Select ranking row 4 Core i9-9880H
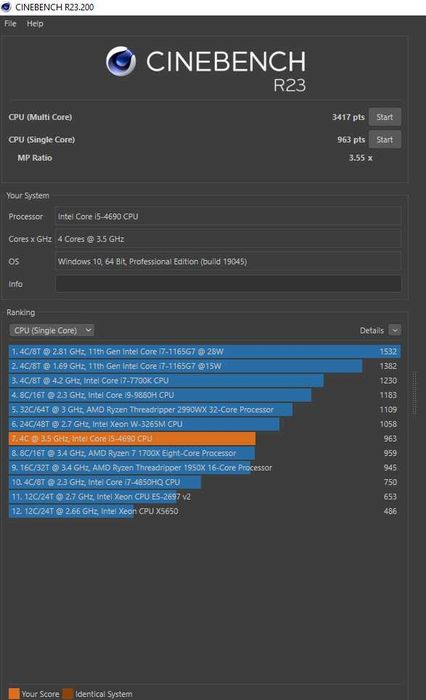The width and height of the screenshot is (426, 700). [205, 395]
